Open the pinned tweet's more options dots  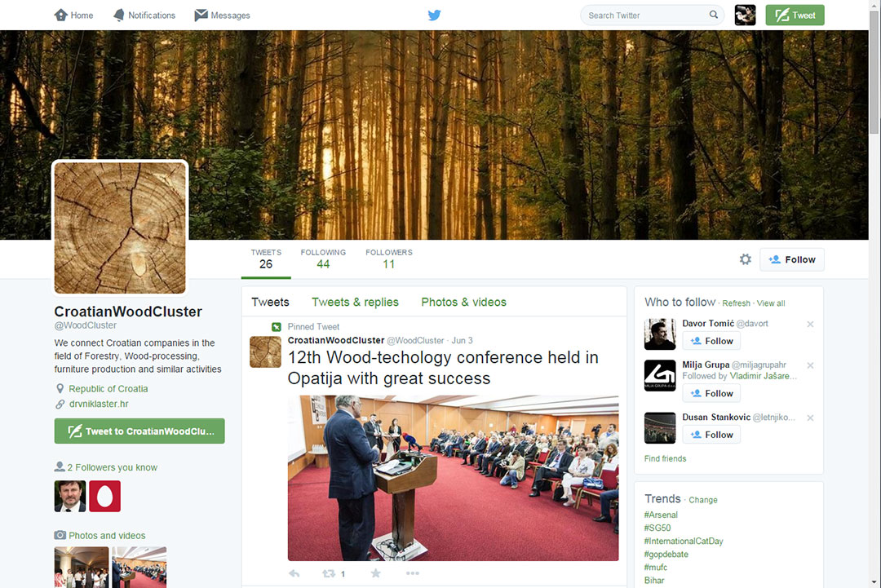(x=413, y=573)
